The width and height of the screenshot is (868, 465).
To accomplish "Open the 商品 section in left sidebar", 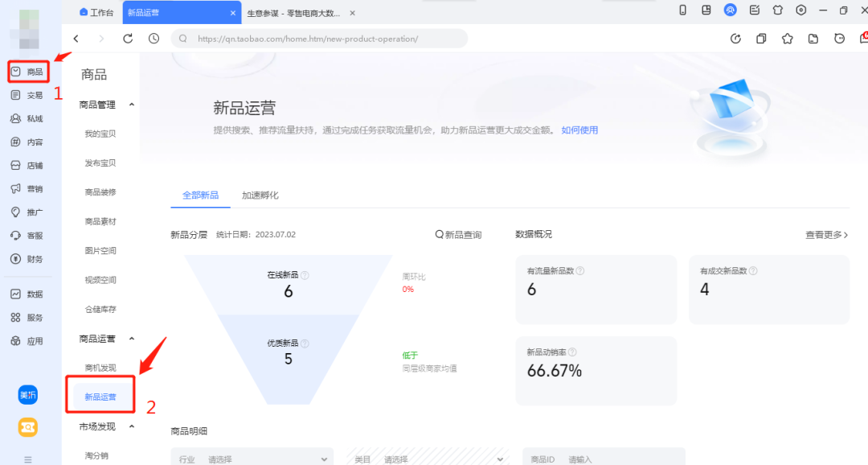I will pyautogui.click(x=27, y=72).
